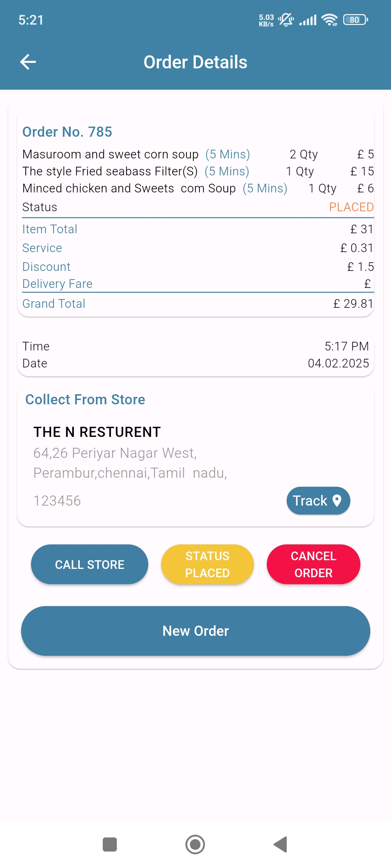Start a New Order
The width and height of the screenshot is (391, 868).
point(195,631)
